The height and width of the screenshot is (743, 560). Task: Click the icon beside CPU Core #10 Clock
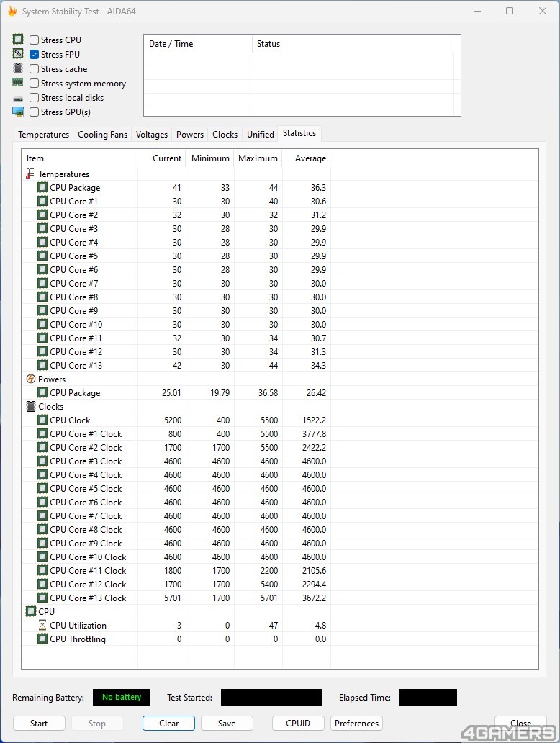tap(42, 557)
